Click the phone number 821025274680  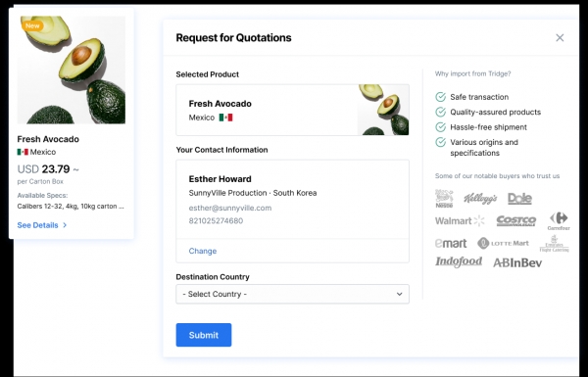tap(216, 220)
